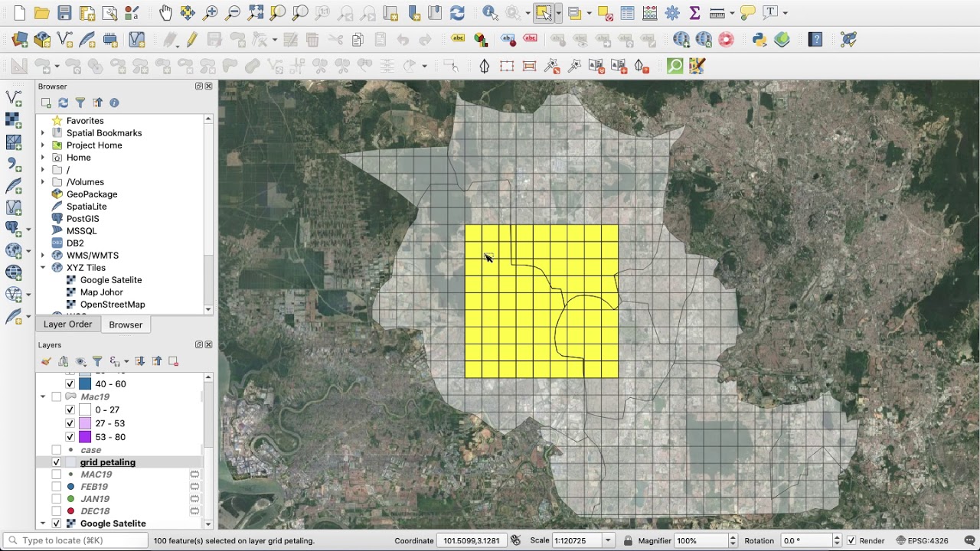Image resolution: width=980 pixels, height=551 pixels.
Task: Click Filter Legend funnel icon in Layers panel
Action: tap(97, 361)
